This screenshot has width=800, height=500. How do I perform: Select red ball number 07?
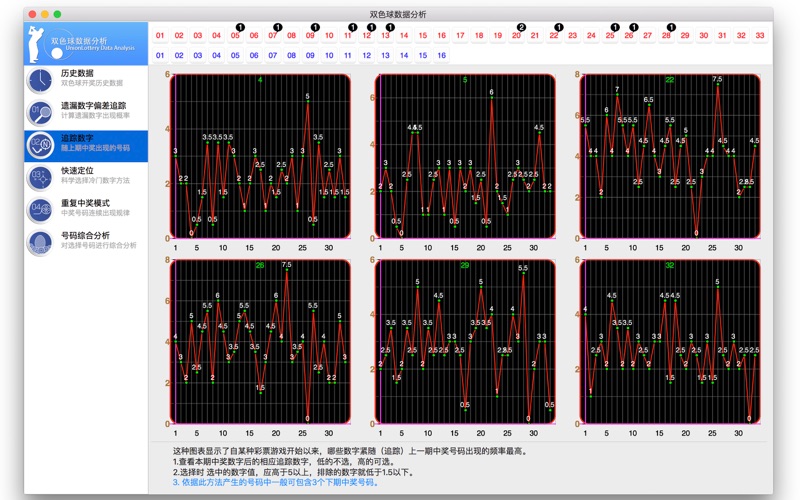pyautogui.click(x=273, y=36)
